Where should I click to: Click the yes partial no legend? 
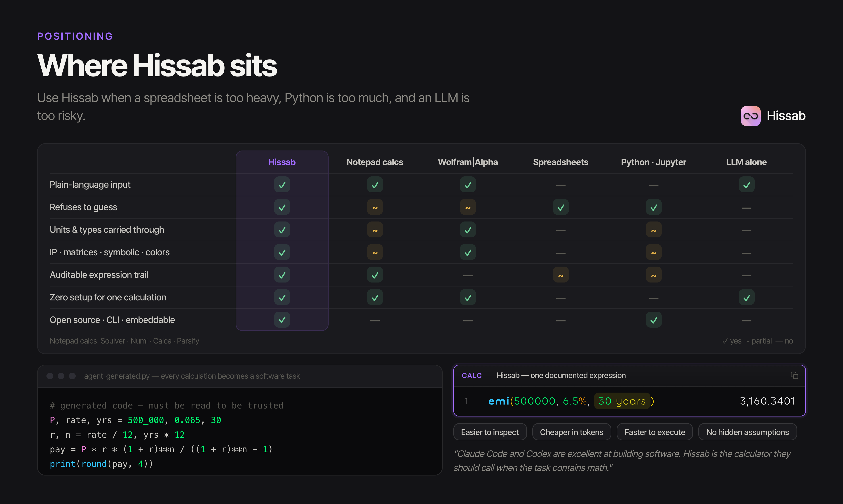[x=757, y=341]
